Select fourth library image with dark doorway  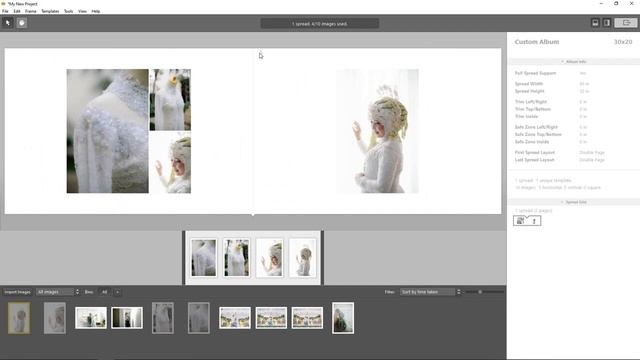coord(127,318)
